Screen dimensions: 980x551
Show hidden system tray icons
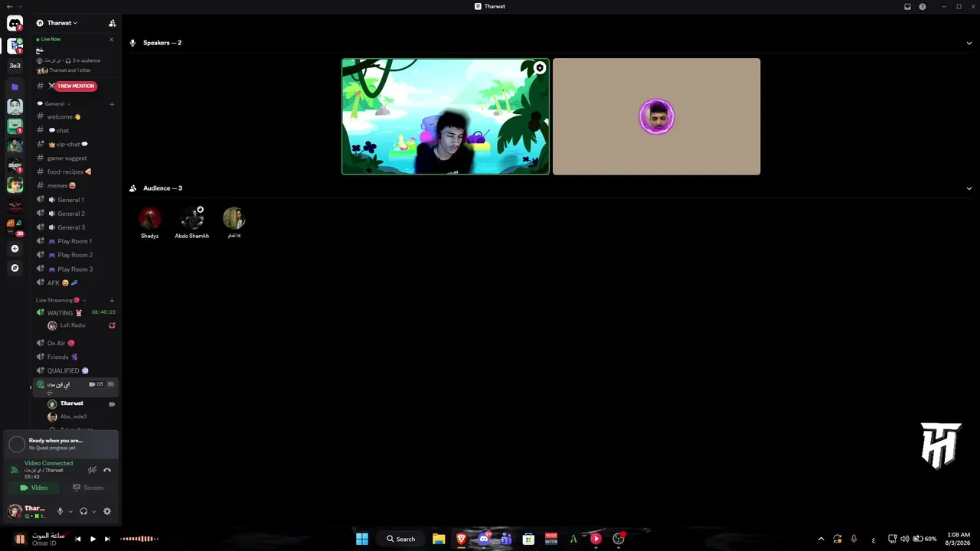[x=821, y=539]
